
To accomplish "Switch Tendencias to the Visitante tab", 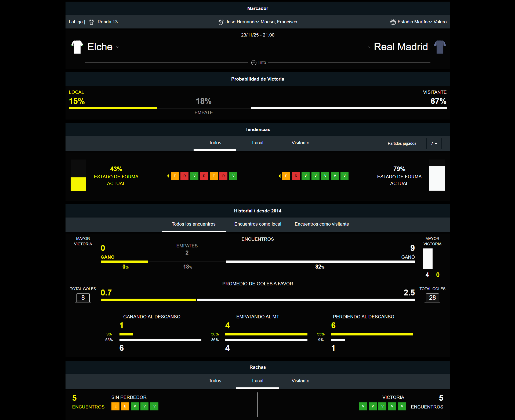I will click(x=300, y=143).
